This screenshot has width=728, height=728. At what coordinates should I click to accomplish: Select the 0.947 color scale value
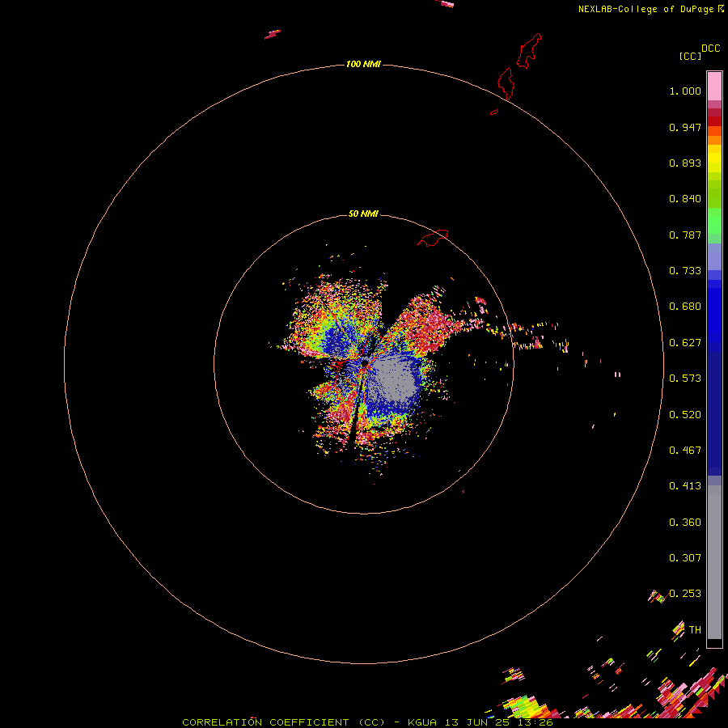pos(685,127)
